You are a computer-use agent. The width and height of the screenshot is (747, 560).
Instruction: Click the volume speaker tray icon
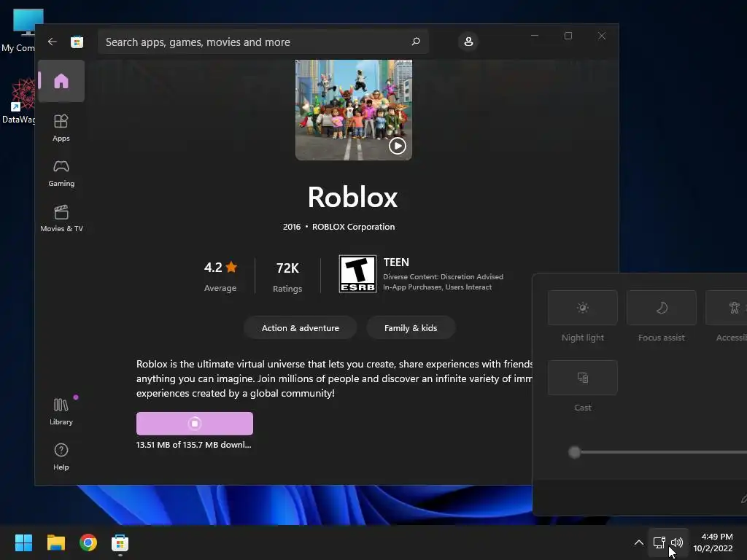[677, 542]
